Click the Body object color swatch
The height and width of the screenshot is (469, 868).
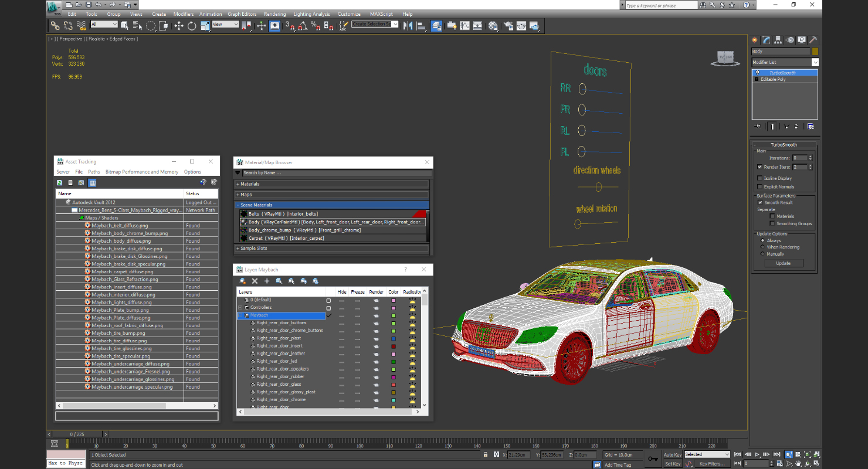[815, 52]
